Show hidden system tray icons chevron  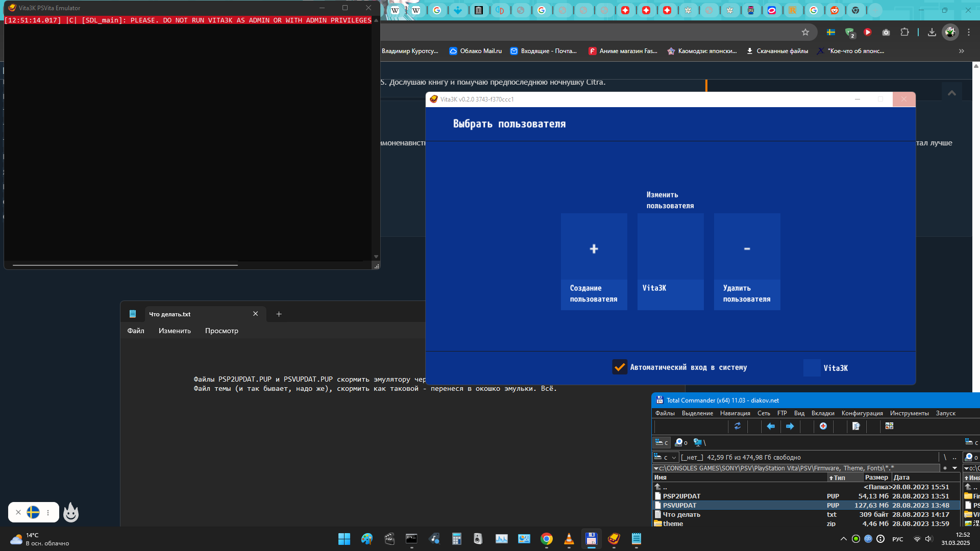(843, 539)
